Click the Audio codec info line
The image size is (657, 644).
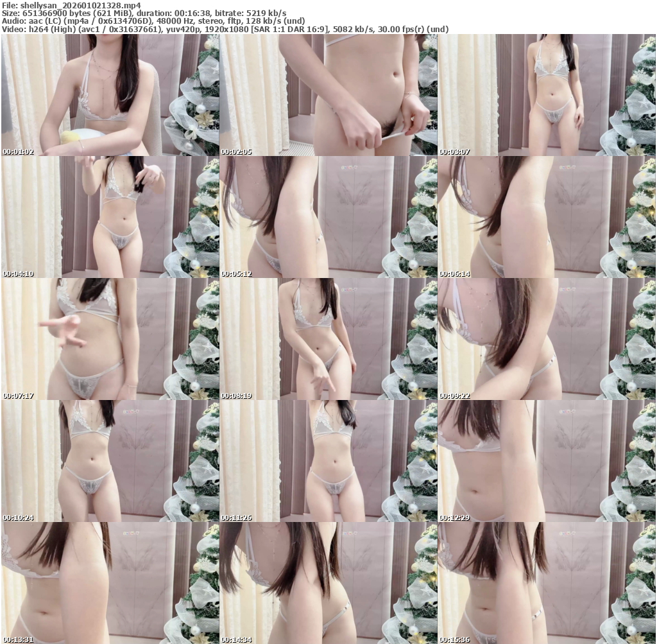pyautogui.click(x=153, y=21)
